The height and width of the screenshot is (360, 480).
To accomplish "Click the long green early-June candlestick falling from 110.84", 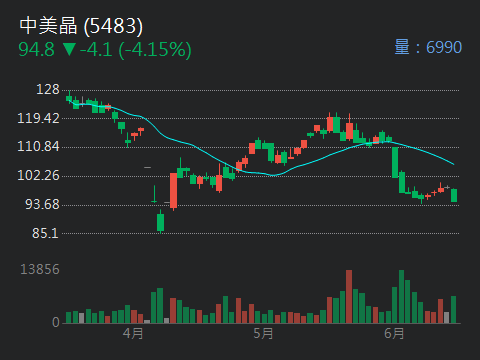I will (x=395, y=163).
